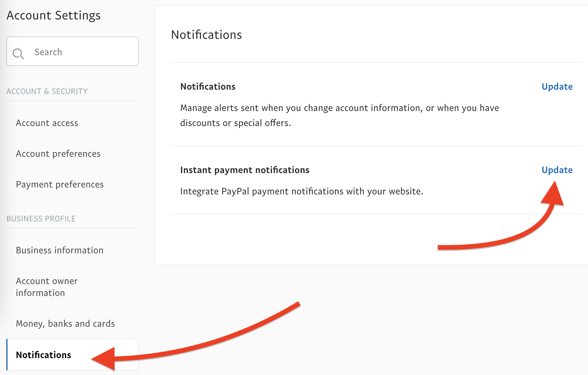Click Update link for Notifications alerts

click(x=557, y=87)
